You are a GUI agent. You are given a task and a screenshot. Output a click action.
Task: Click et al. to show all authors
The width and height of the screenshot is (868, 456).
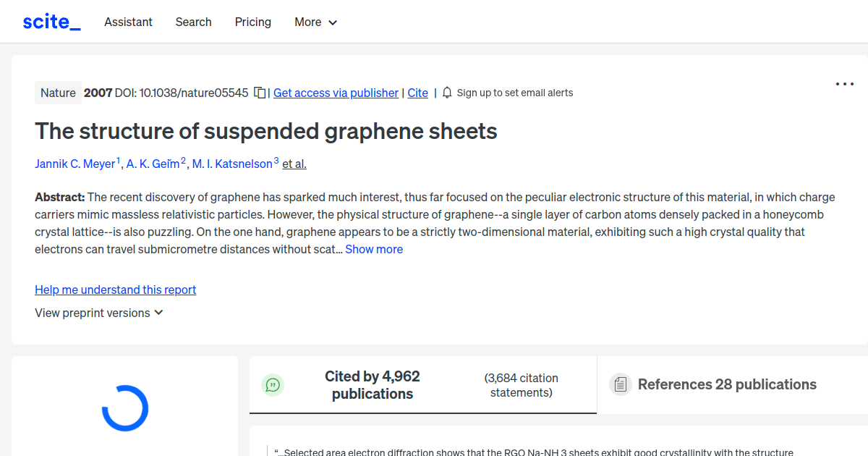[x=294, y=164]
